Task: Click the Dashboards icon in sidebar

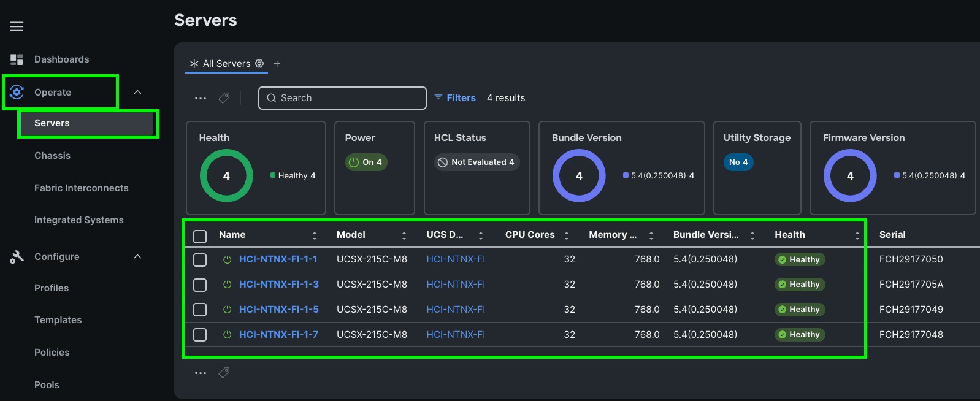Action: (x=17, y=59)
